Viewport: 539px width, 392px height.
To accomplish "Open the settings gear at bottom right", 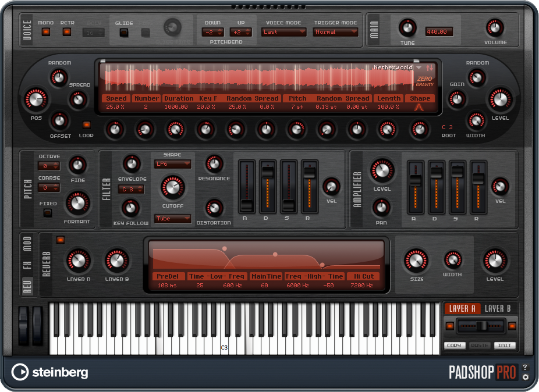I will (526, 377).
